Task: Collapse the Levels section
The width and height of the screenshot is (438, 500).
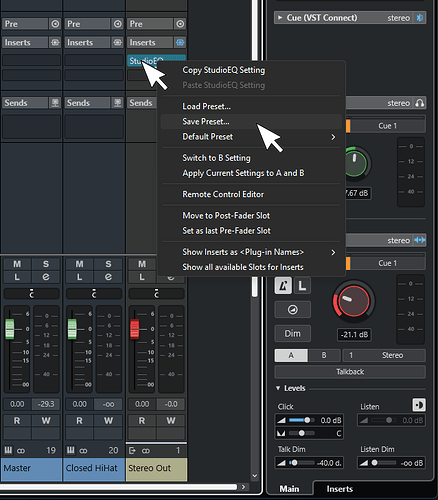Action: pos(278,388)
